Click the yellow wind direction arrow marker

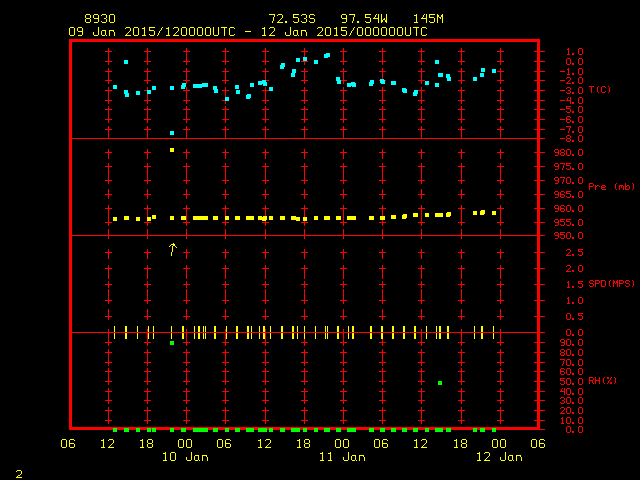click(x=172, y=249)
